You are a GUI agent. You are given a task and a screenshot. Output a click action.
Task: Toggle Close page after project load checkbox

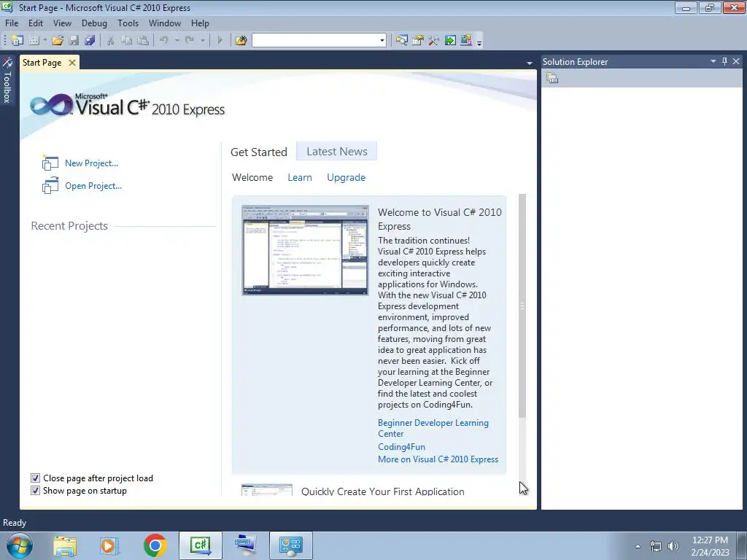[35, 478]
